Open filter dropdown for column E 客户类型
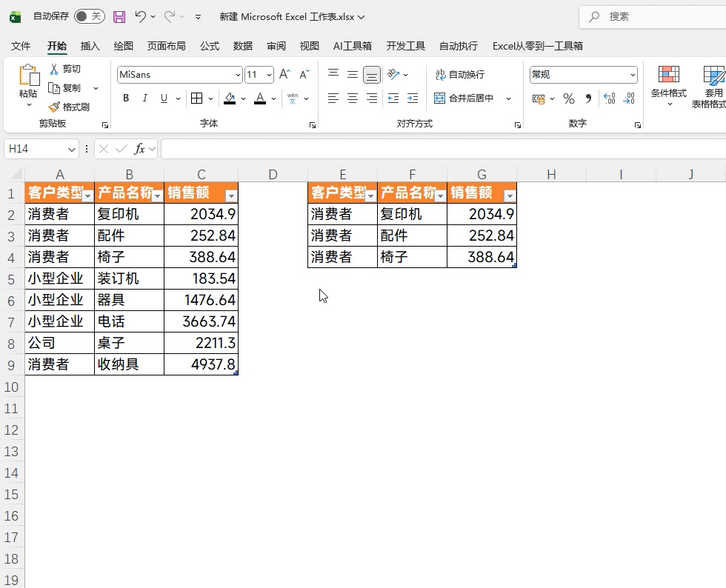The width and height of the screenshot is (726, 588). [x=371, y=196]
